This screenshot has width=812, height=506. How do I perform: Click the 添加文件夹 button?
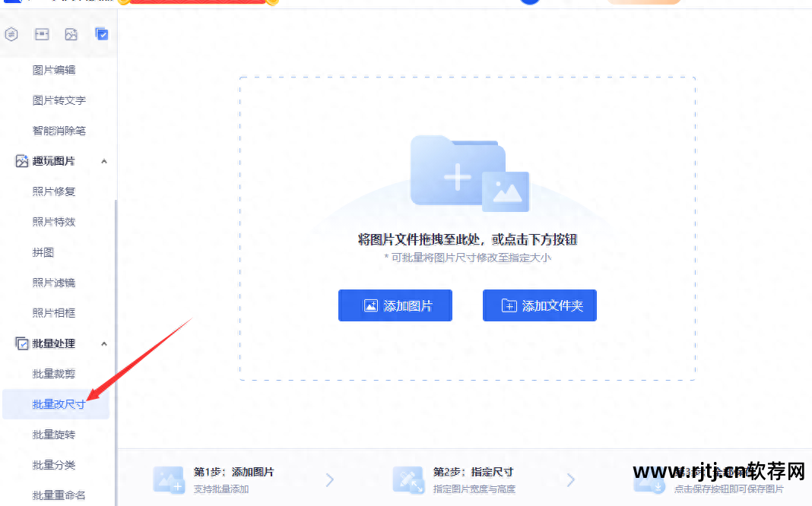click(x=539, y=305)
